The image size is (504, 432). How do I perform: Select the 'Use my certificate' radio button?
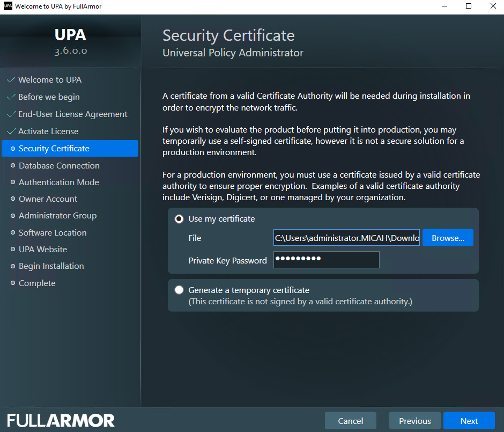coord(179,219)
